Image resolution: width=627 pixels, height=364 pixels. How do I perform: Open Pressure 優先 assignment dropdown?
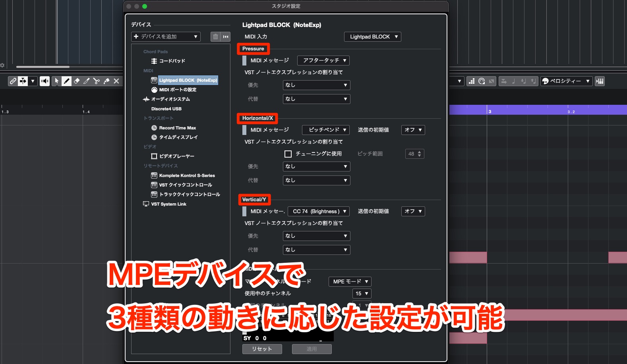[317, 85]
